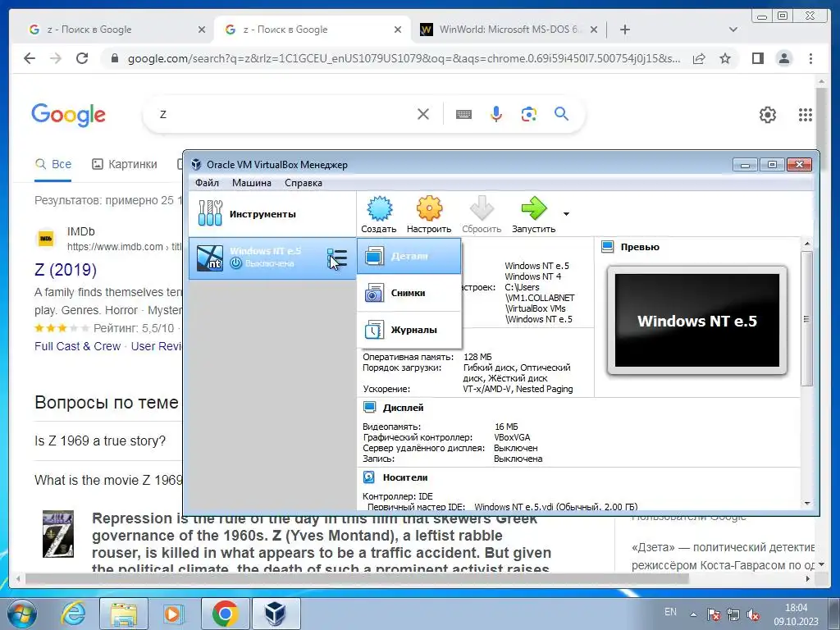Open the Chrome profile avatar
The width and height of the screenshot is (840, 630).
(x=784, y=58)
